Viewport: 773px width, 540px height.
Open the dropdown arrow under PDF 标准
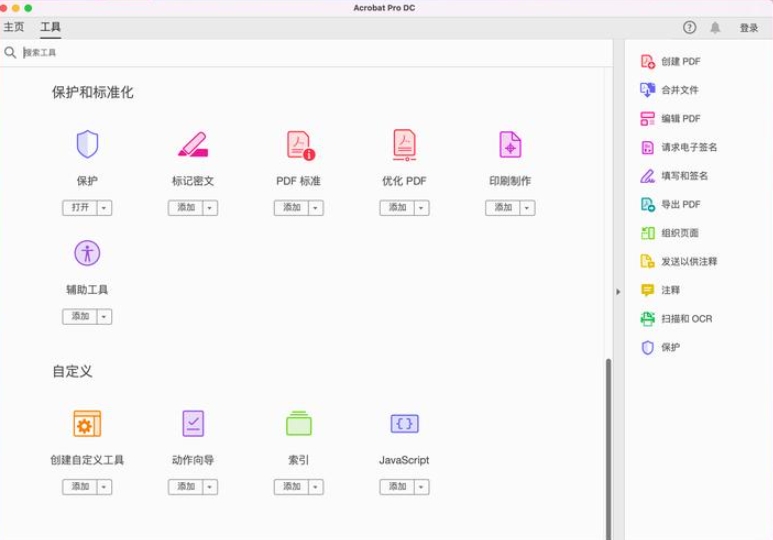(x=316, y=208)
